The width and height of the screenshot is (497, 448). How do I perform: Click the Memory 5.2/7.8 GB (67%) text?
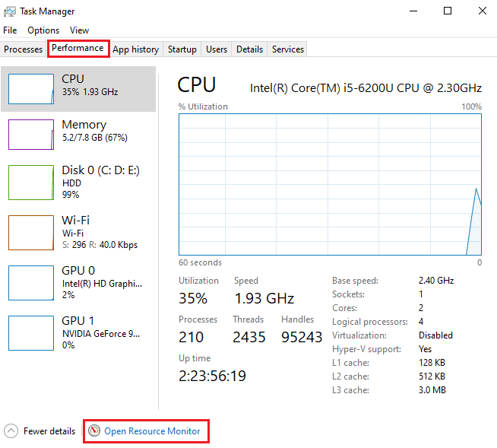[95, 138]
